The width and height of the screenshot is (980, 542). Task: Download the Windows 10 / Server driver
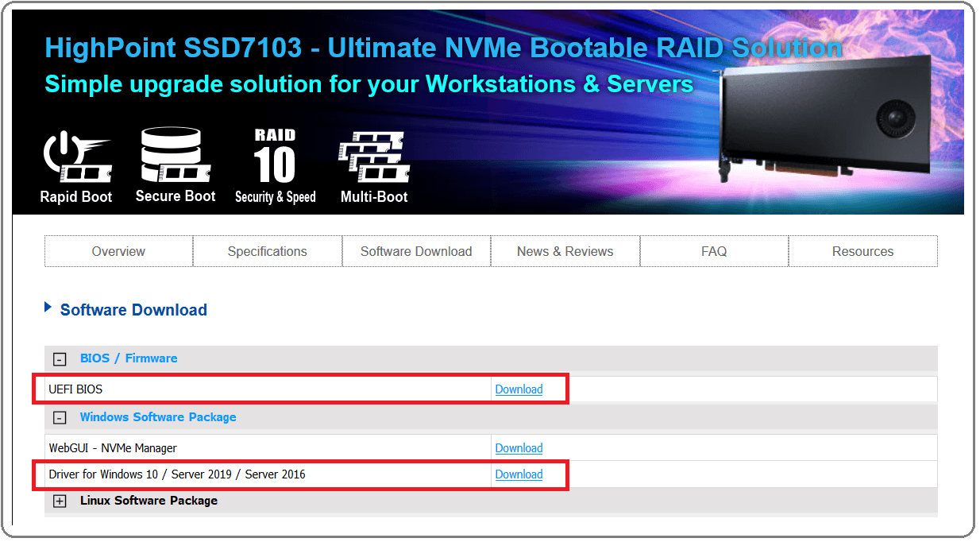[519, 474]
